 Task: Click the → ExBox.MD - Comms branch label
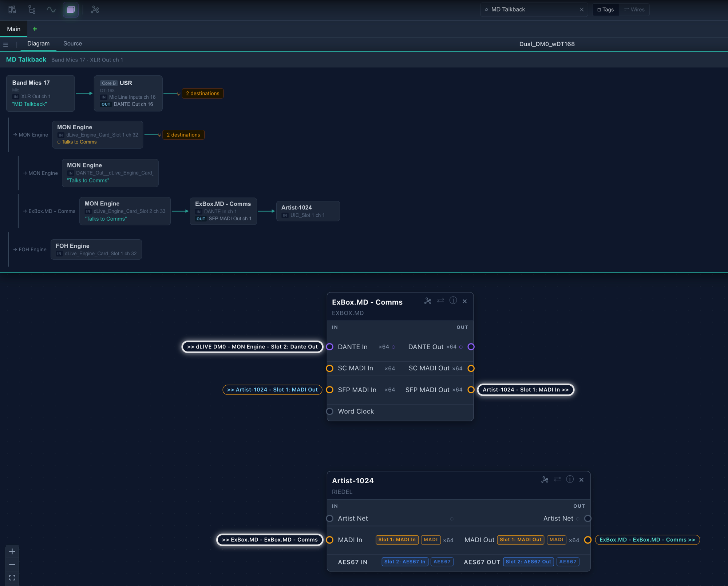(x=49, y=211)
